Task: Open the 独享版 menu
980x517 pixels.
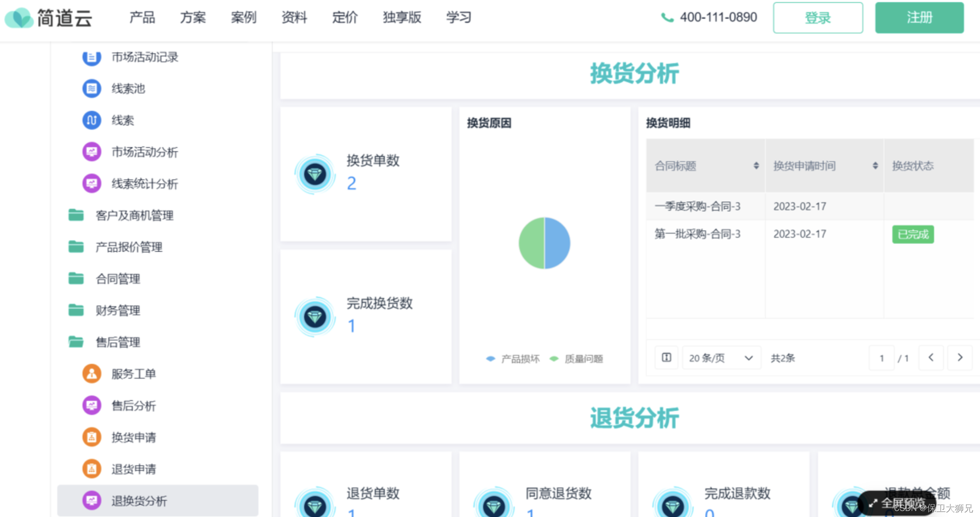Action: click(402, 18)
